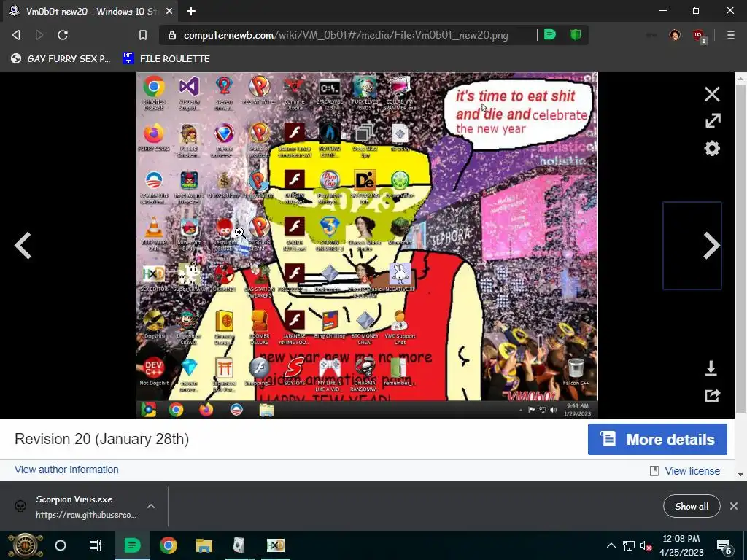Open the FILE ROULETTE bookmark
Viewport: 747px width, 560px height.
166,58
